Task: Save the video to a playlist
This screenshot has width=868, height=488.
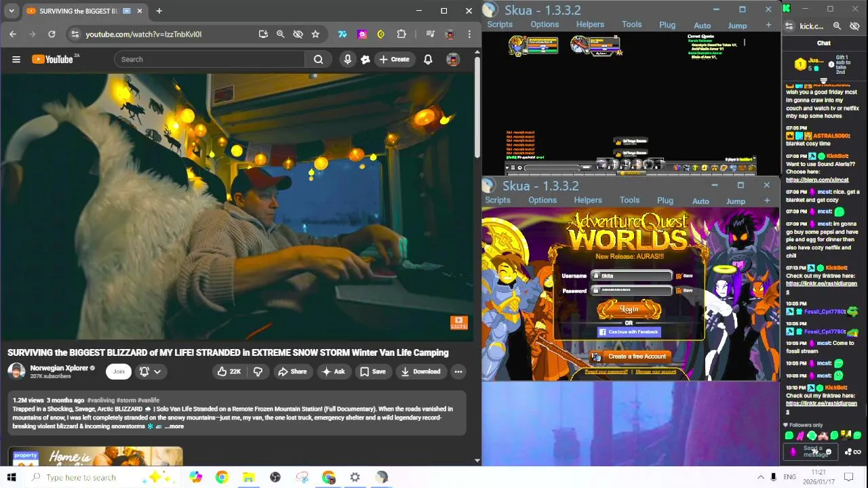Action: coord(373,371)
